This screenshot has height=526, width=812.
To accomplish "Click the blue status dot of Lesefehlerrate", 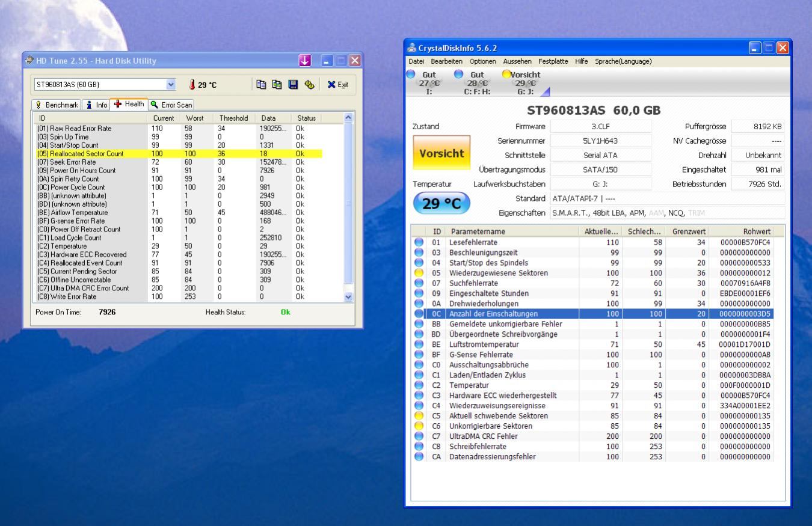I will coord(419,242).
